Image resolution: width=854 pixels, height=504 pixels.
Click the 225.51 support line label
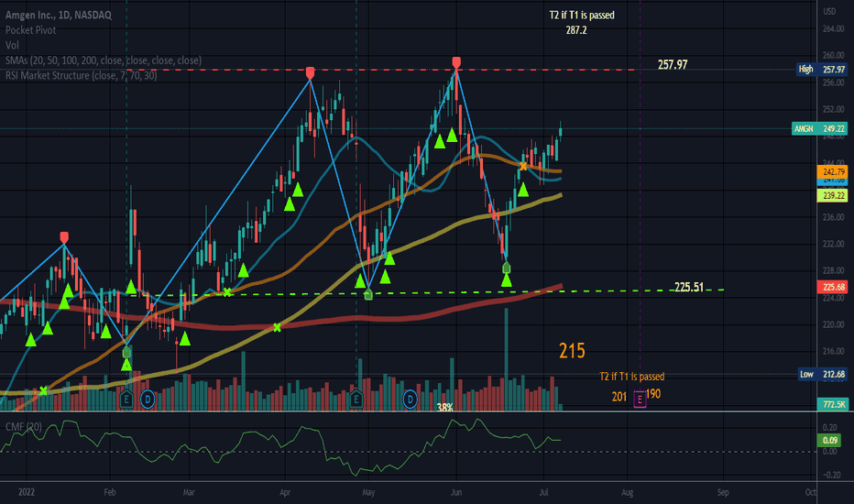click(689, 287)
